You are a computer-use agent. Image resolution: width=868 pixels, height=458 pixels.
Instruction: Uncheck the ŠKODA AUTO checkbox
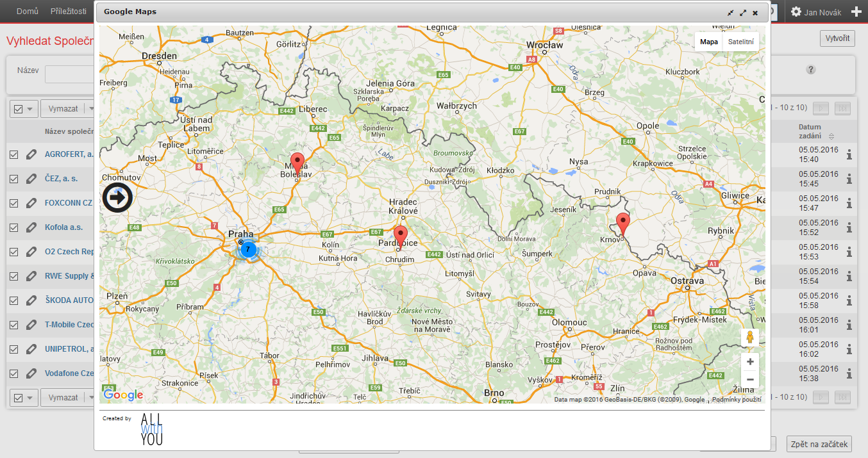[x=14, y=300]
